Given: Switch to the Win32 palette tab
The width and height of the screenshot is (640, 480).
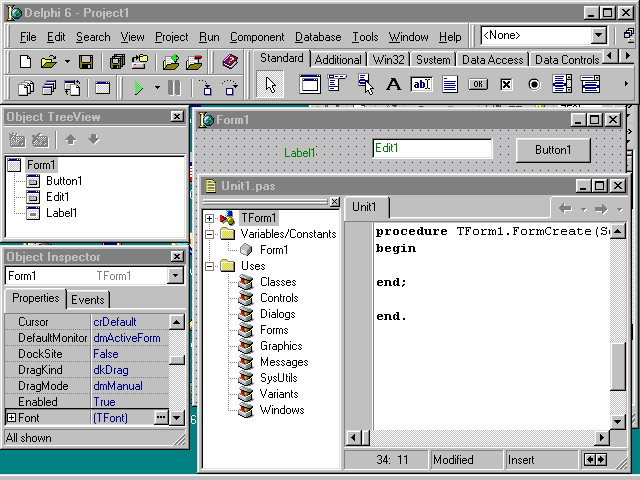Looking at the screenshot, I should (x=388, y=60).
